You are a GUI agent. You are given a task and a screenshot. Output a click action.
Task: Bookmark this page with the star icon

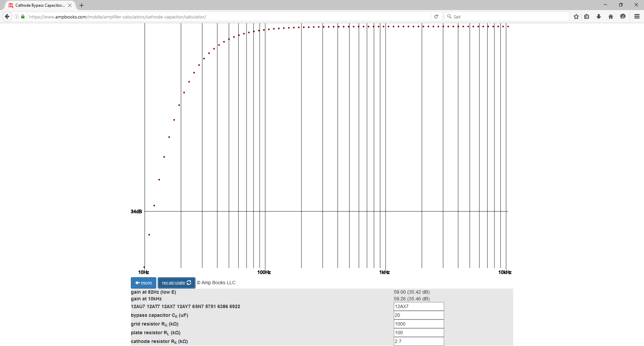tap(576, 16)
